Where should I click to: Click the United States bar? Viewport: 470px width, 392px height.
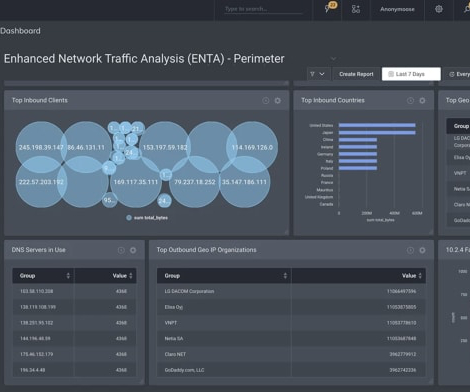pos(377,125)
